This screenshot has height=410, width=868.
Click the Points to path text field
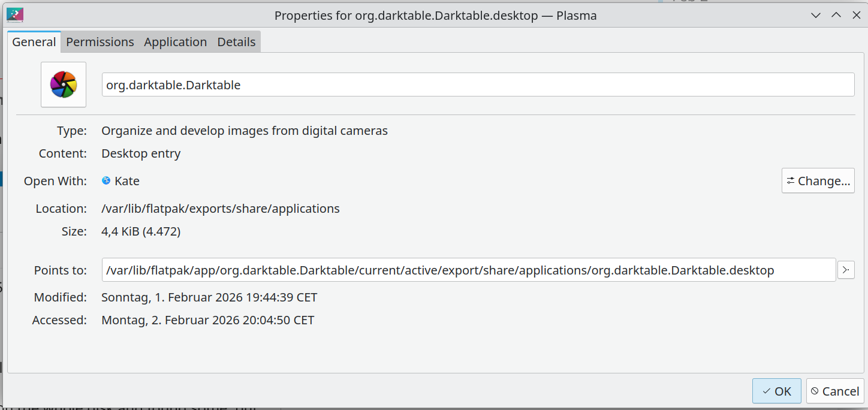469,270
